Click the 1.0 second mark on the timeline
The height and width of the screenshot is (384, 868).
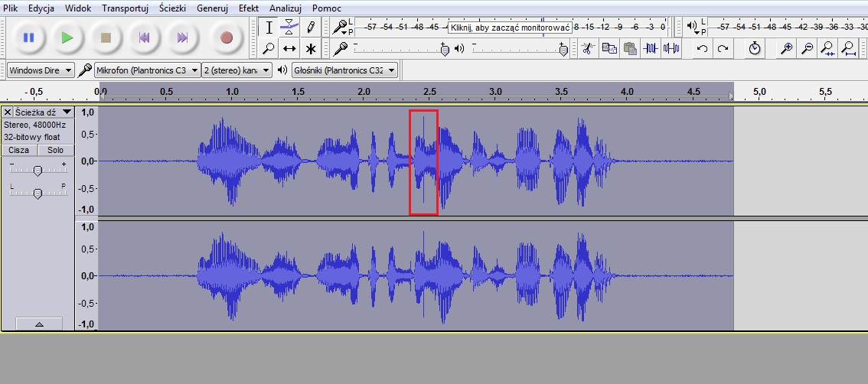click(x=232, y=92)
